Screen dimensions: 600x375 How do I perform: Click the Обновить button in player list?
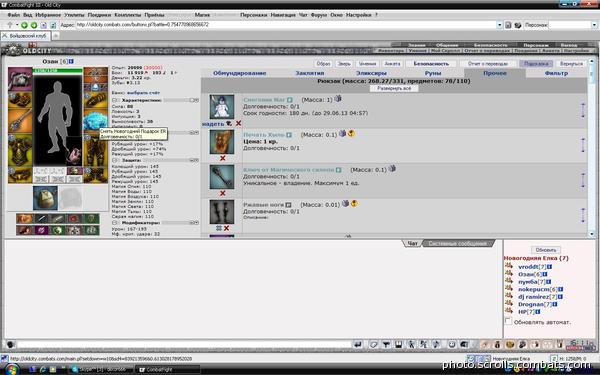[546, 250]
